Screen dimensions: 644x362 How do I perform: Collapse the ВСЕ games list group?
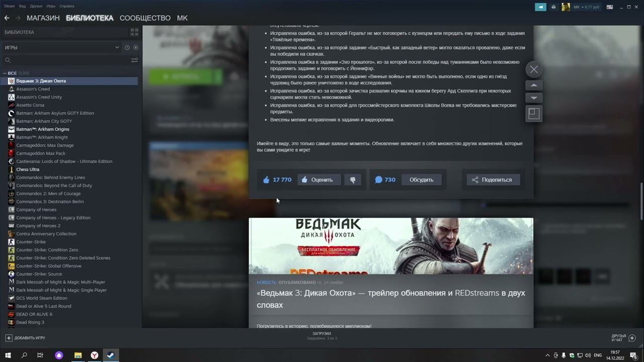pos(5,73)
